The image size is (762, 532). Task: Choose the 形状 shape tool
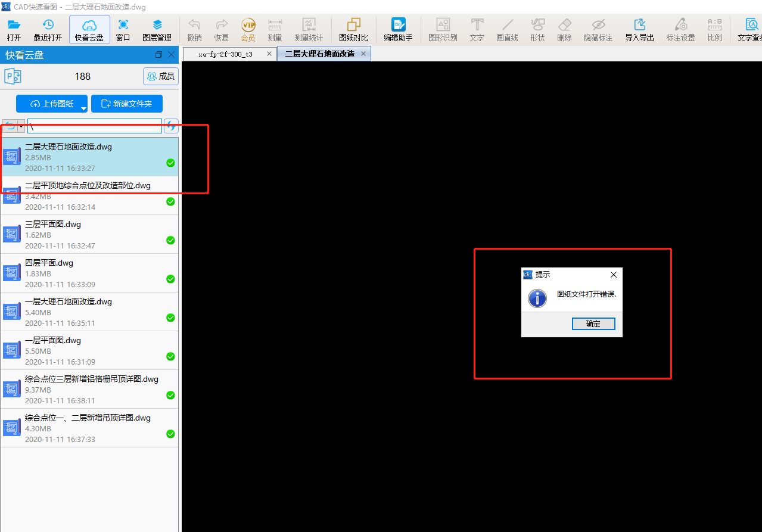(537, 30)
